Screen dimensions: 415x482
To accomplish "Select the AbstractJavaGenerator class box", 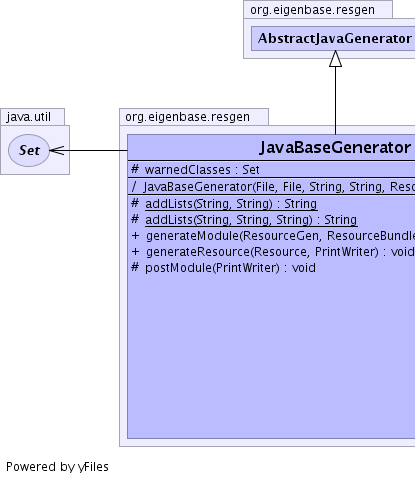I will [333, 39].
